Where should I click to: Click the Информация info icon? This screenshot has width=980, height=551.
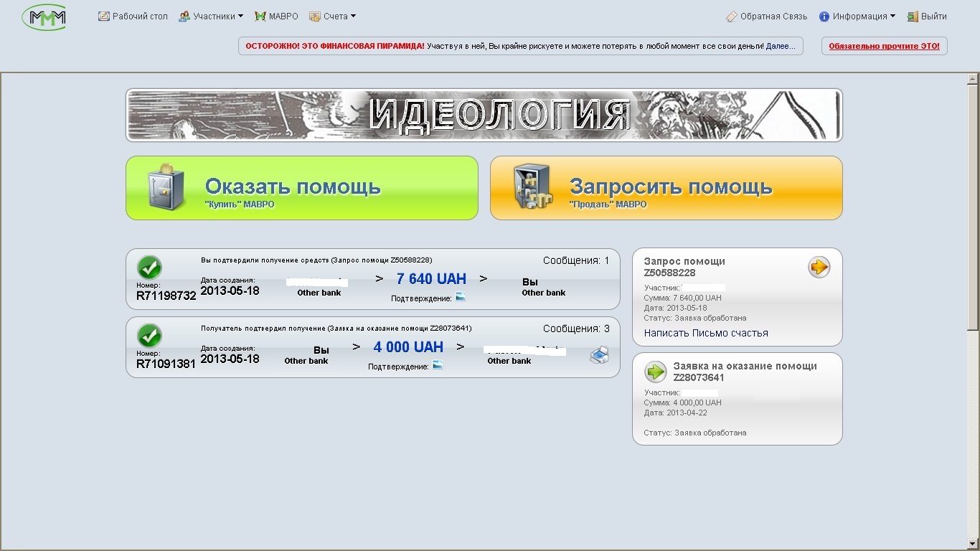(x=824, y=17)
